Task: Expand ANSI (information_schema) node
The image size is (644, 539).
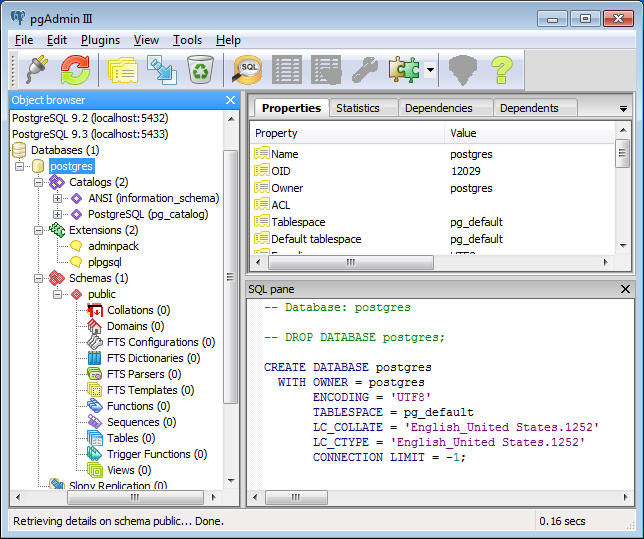Action: click(x=58, y=198)
